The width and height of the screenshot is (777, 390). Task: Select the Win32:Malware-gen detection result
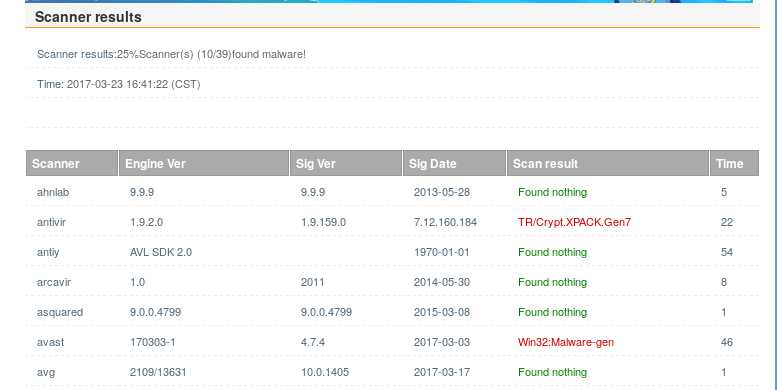click(x=566, y=342)
